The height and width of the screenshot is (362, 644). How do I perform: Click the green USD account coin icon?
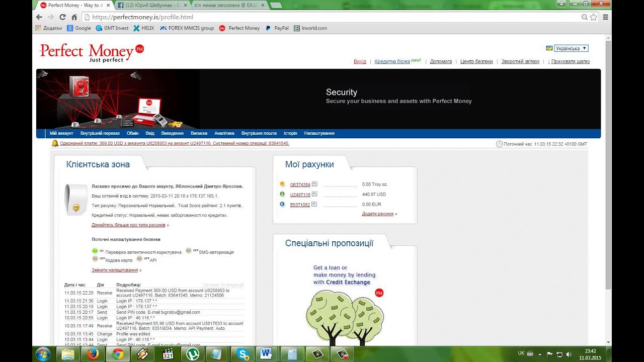point(282,194)
